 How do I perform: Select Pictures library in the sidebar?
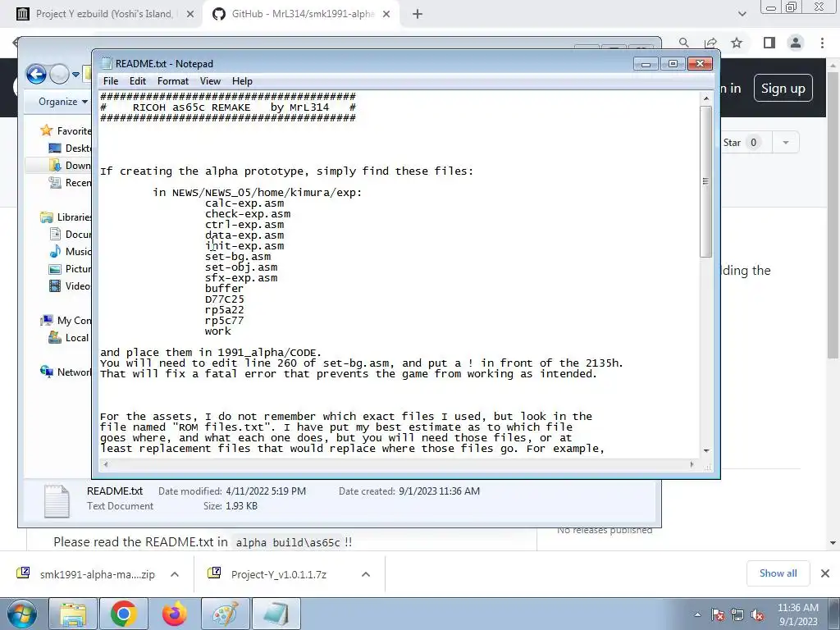[x=70, y=268]
